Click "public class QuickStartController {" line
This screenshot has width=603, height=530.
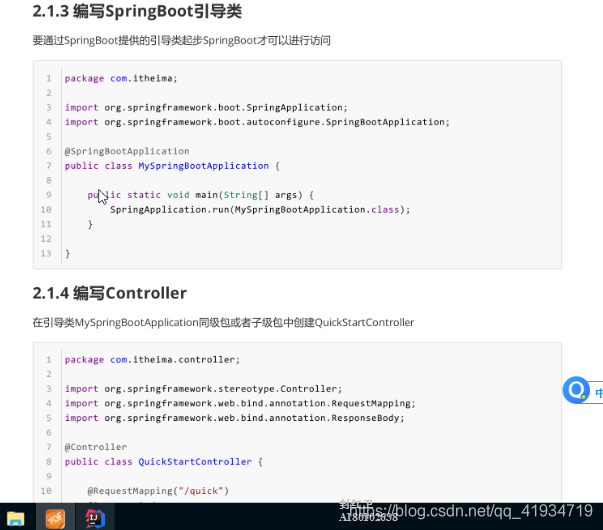point(164,462)
